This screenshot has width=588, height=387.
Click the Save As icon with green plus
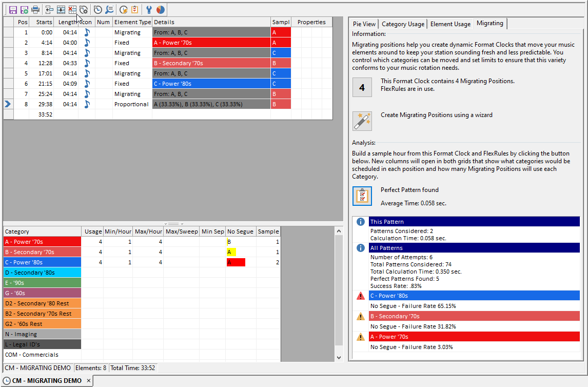click(x=24, y=10)
